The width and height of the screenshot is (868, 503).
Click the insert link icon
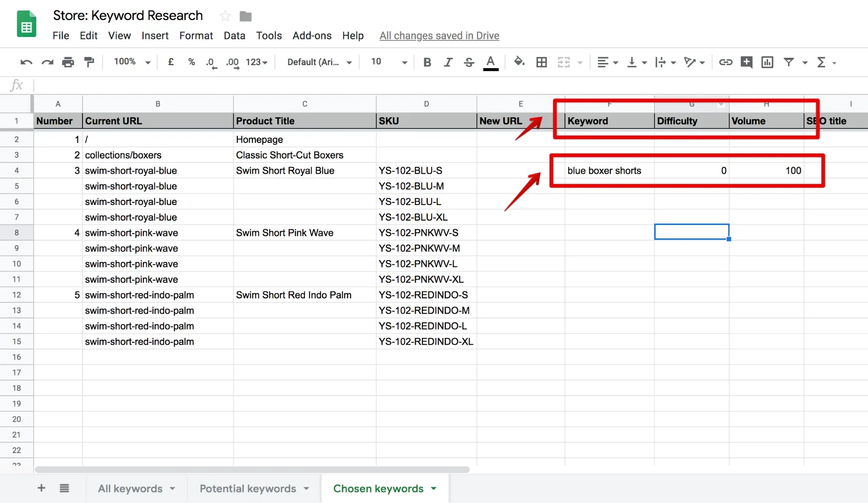click(725, 62)
